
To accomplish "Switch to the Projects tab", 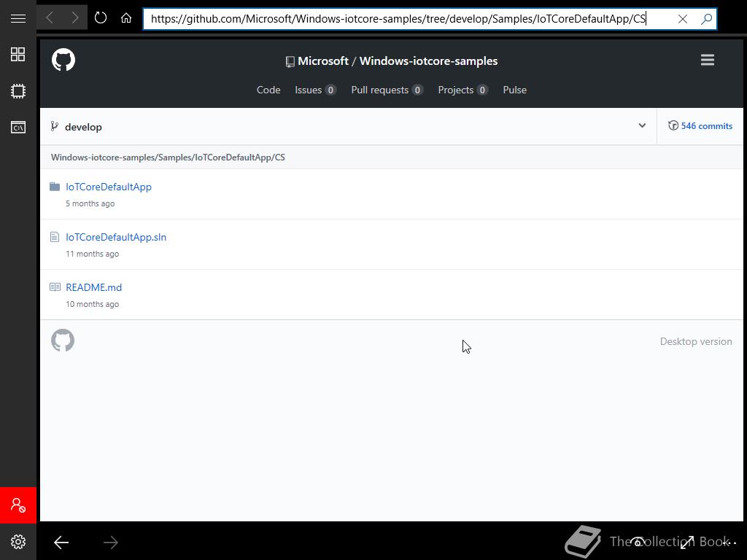I will click(x=463, y=90).
